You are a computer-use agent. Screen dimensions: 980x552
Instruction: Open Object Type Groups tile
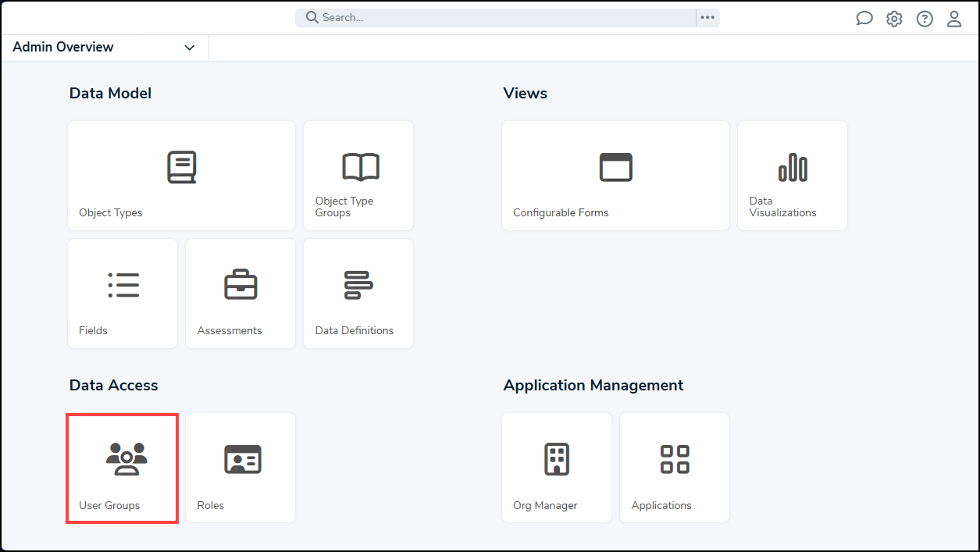pyautogui.click(x=358, y=176)
